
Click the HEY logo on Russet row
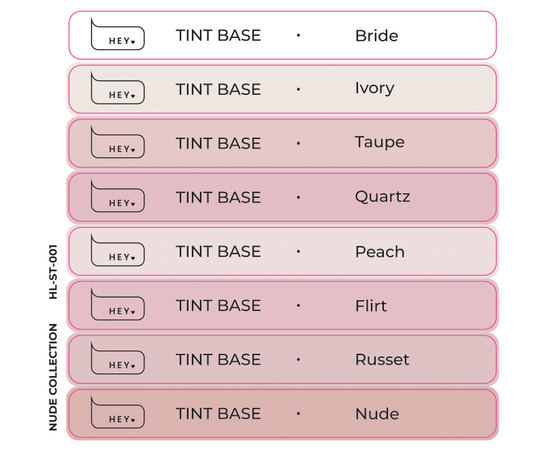click(118, 358)
